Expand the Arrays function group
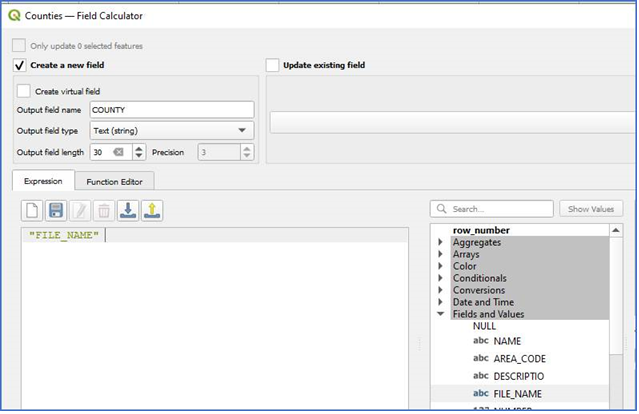This screenshot has width=639, height=414. pyautogui.click(x=441, y=254)
